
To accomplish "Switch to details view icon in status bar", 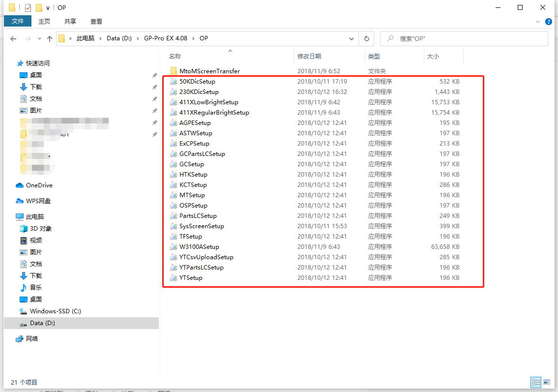I will (x=536, y=382).
